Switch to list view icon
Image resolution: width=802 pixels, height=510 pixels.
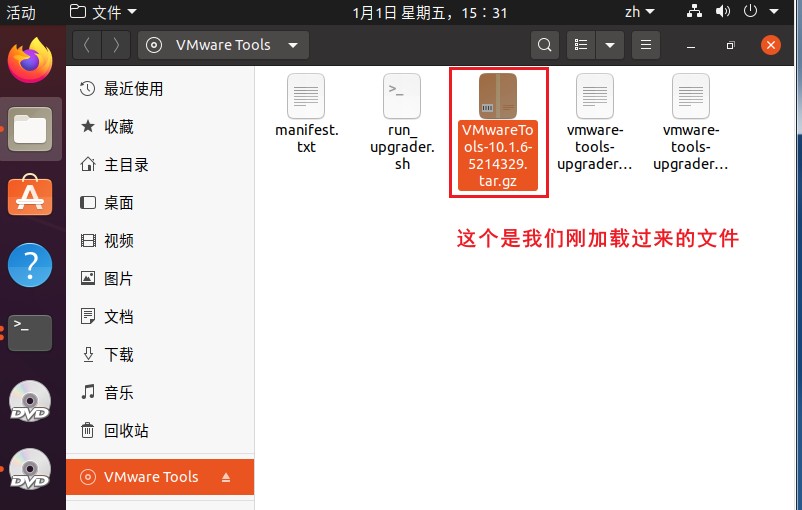(x=581, y=46)
